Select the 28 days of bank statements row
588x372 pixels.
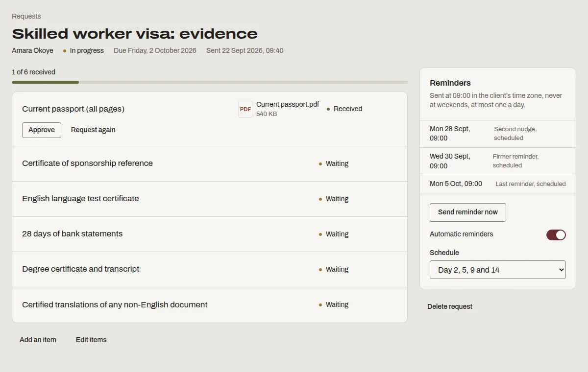(210, 234)
